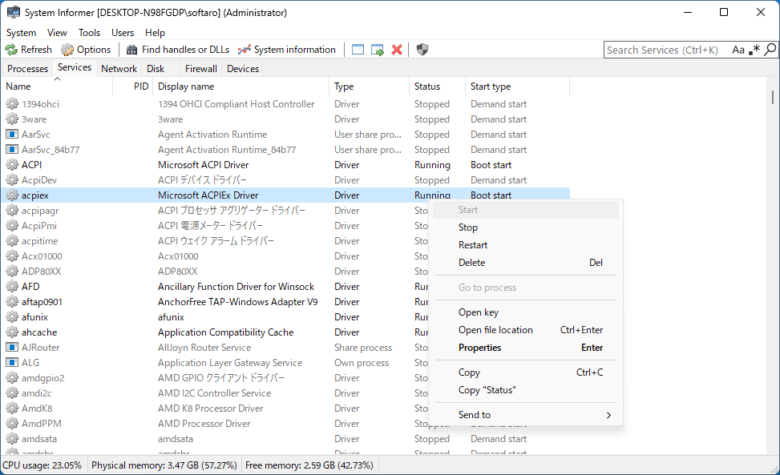Open the Firewall tab
Screen dimensions: 780x475
click(x=201, y=69)
